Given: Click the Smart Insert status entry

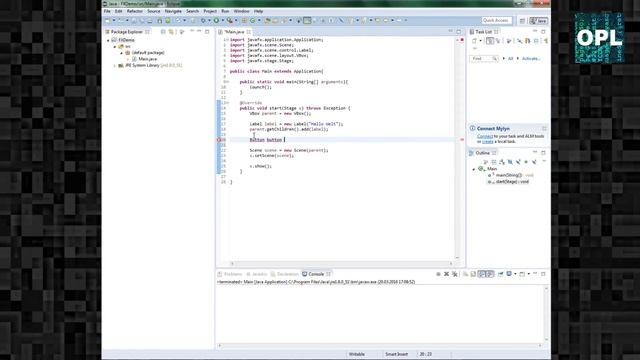Looking at the screenshot, I should point(396,354).
